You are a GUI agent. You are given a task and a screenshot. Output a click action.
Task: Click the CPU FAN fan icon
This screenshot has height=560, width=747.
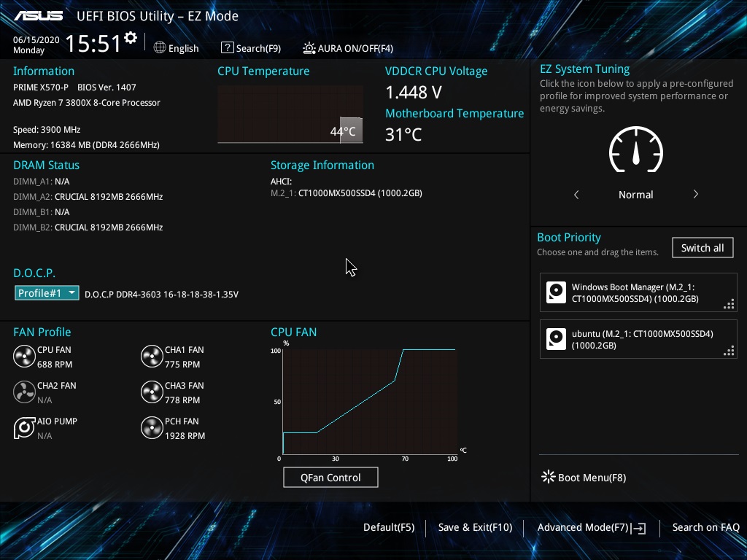(x=24, y=357)
